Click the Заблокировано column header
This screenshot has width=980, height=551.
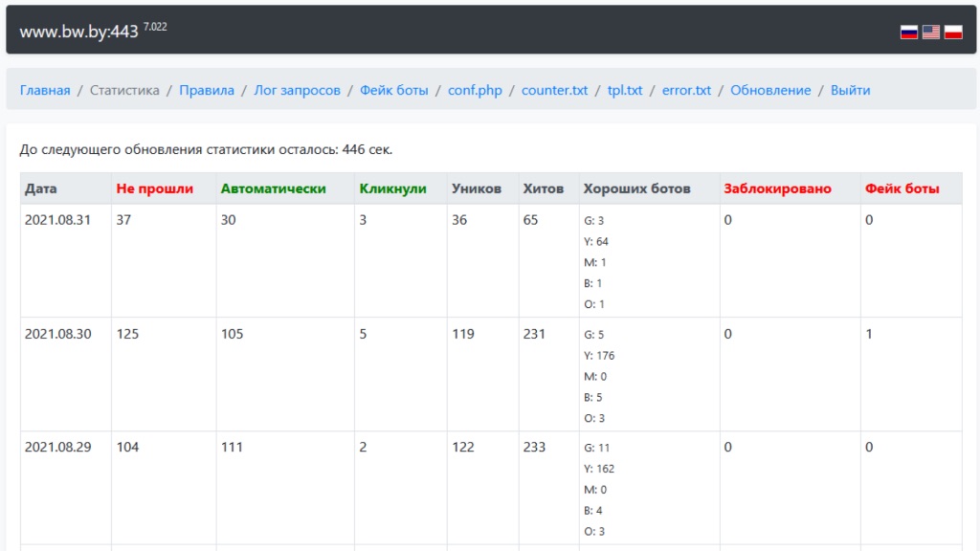click(x=778, y=188)
